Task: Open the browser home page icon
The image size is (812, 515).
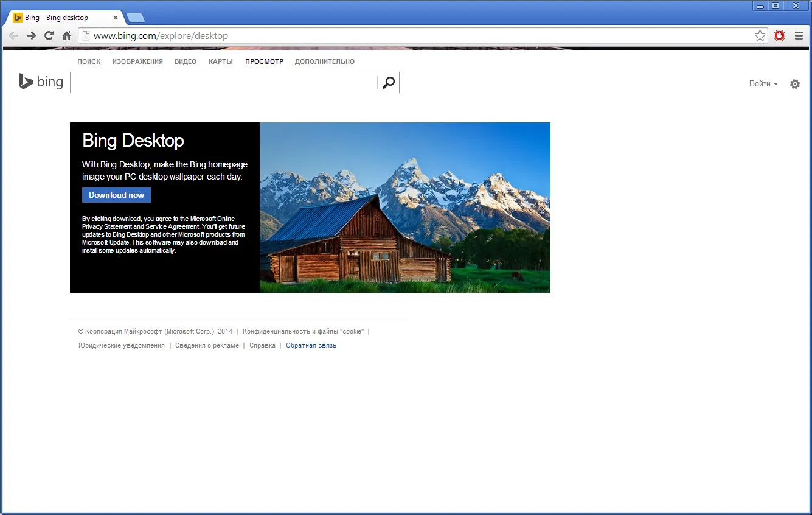Action: [67, 36]
